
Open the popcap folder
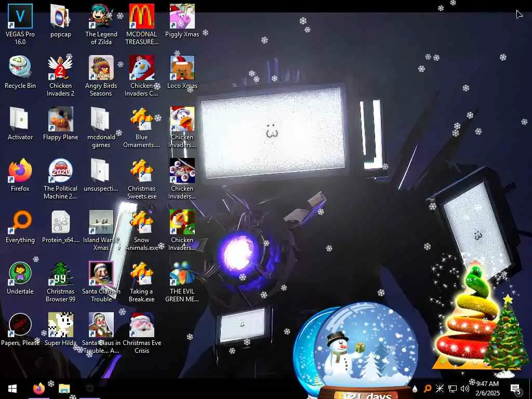(x=60, y=20)
